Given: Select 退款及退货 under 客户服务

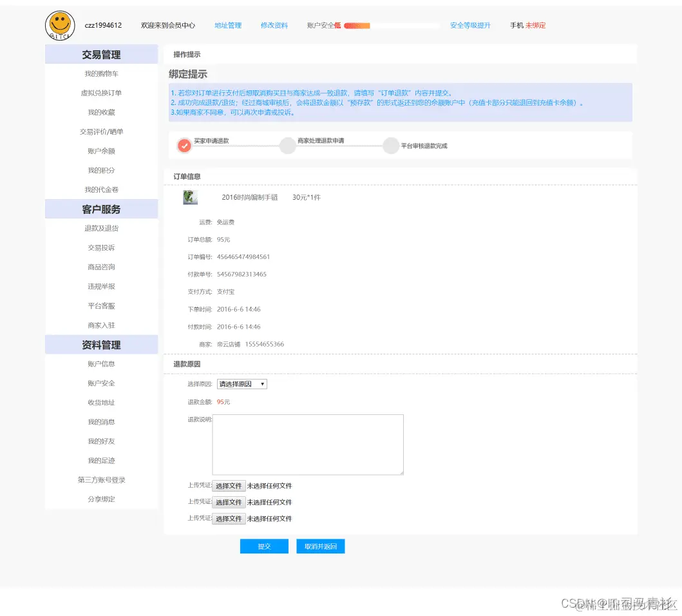Looking at the screenshot, I should [101, 228].
